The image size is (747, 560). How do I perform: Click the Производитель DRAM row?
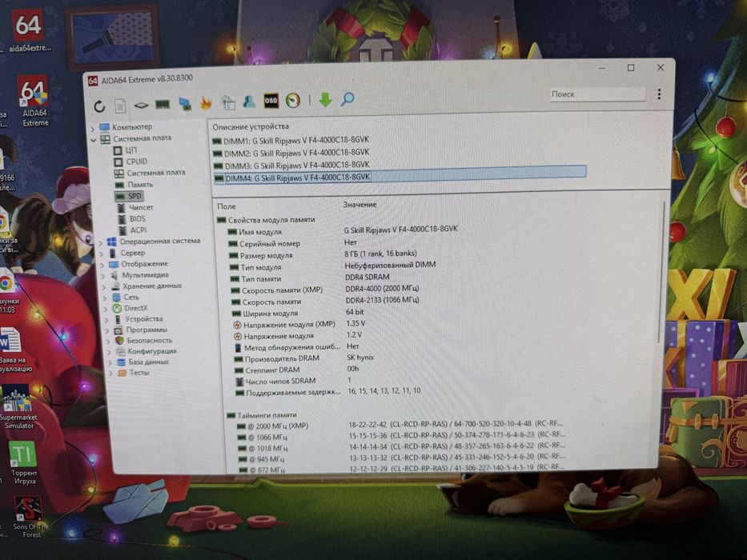[304, 358]
